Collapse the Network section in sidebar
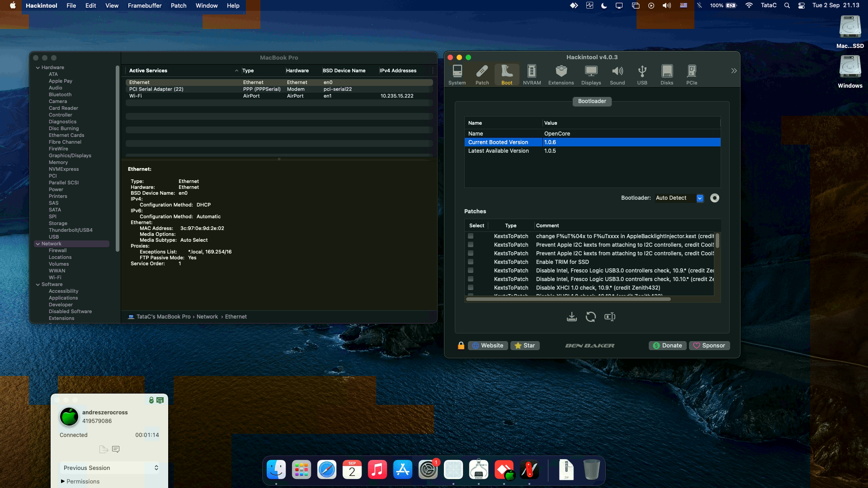The image size is (868, 488). (x=38, y=244)
